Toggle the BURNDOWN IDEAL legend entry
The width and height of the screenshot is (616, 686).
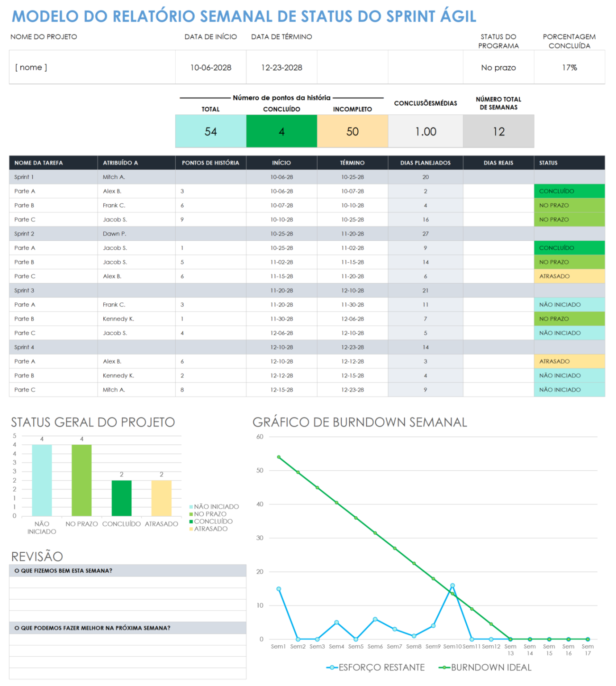(x=491, y=667)
